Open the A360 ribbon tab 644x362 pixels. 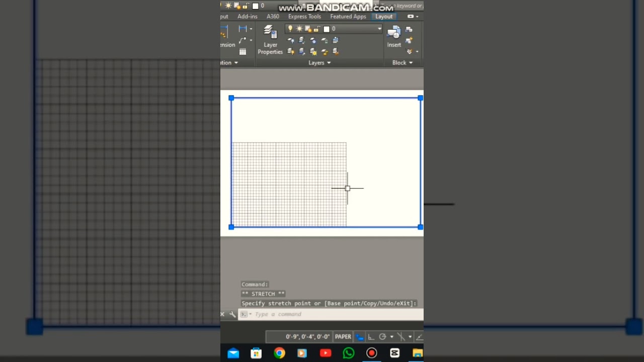pyautogui.click(x=273, y=17)
